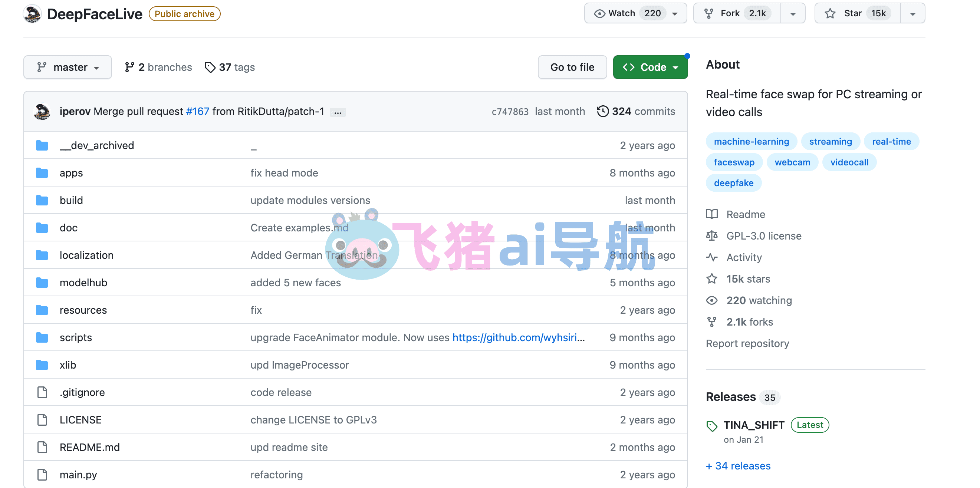Click the tag icon next to 37 tags
The image size is (980, 488).
click(x=210, y=67)
